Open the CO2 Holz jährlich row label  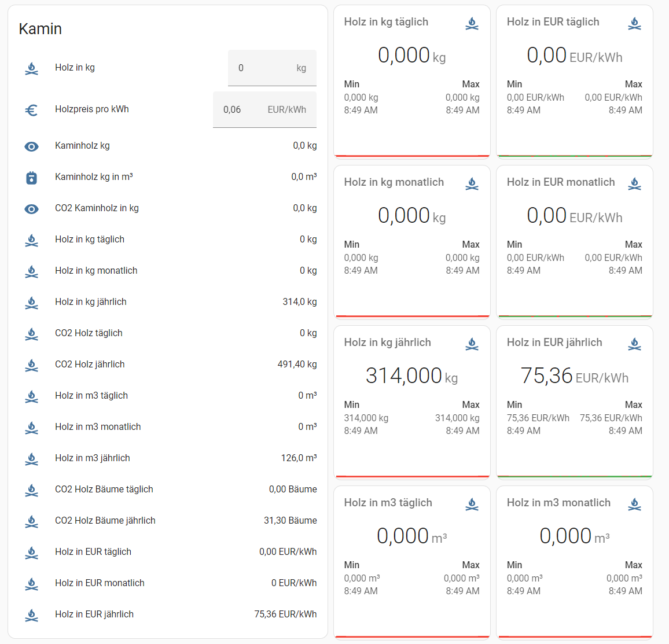tap(90, 364)
